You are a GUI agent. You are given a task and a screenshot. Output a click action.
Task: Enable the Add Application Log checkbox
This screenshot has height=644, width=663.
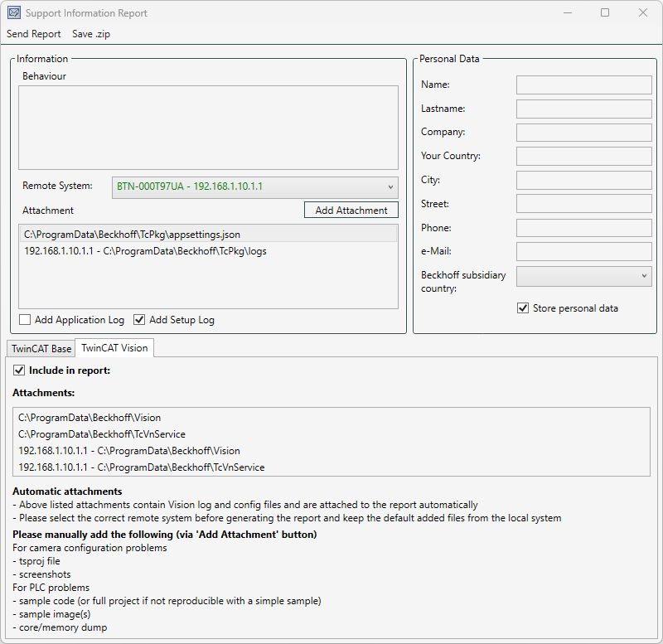[25, 320]
